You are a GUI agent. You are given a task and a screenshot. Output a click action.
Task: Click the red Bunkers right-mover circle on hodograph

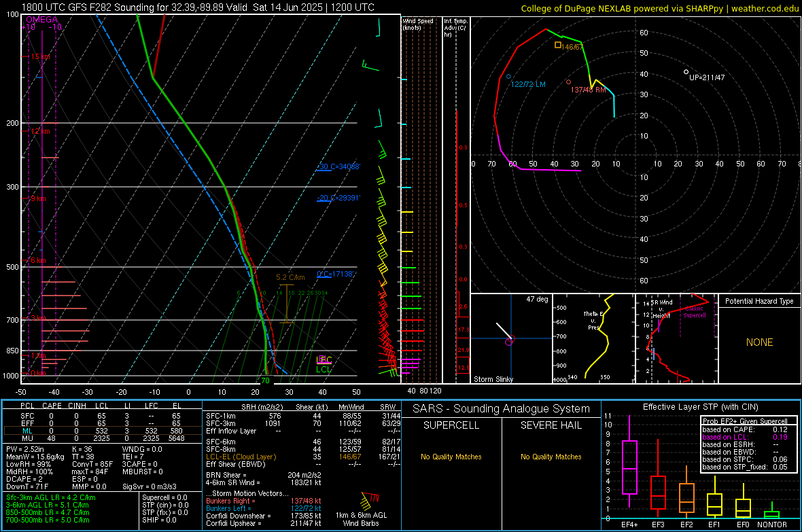click(569, 82)
